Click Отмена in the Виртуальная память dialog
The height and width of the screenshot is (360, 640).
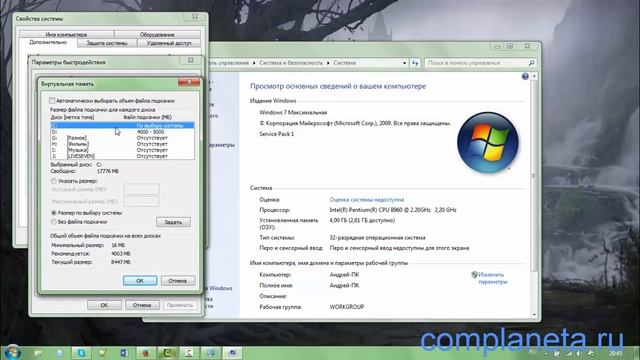pos(178,281)
